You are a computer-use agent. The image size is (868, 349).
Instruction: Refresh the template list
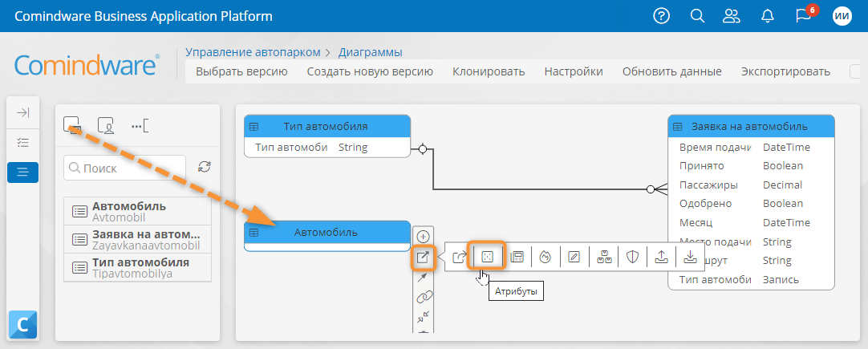point(205,168)
